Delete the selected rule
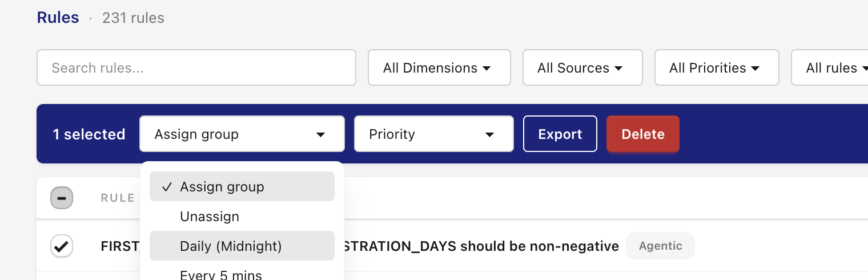 (x=643, y=134)
